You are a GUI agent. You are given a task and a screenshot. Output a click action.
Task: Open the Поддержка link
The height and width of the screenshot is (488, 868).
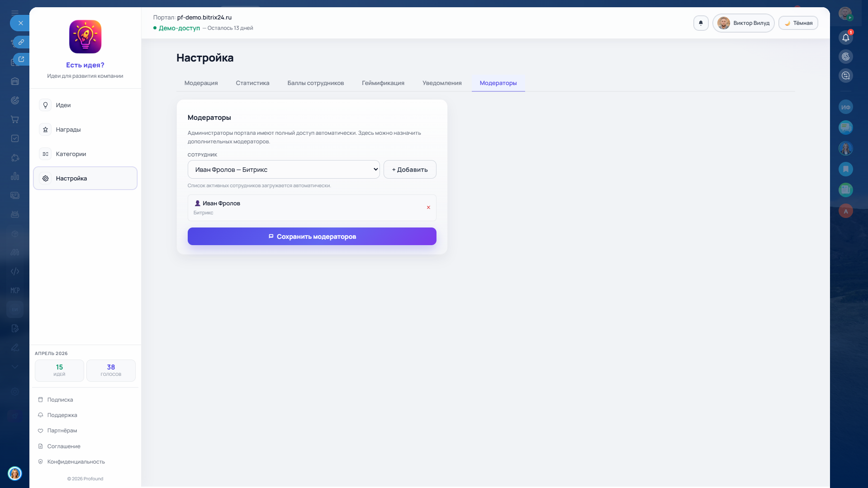point(62,415)
